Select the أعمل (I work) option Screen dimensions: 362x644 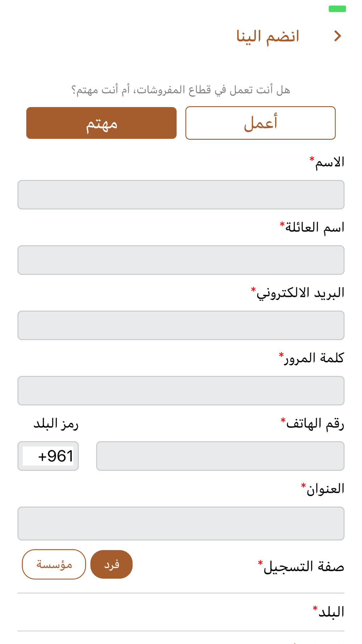click(260, 123)
